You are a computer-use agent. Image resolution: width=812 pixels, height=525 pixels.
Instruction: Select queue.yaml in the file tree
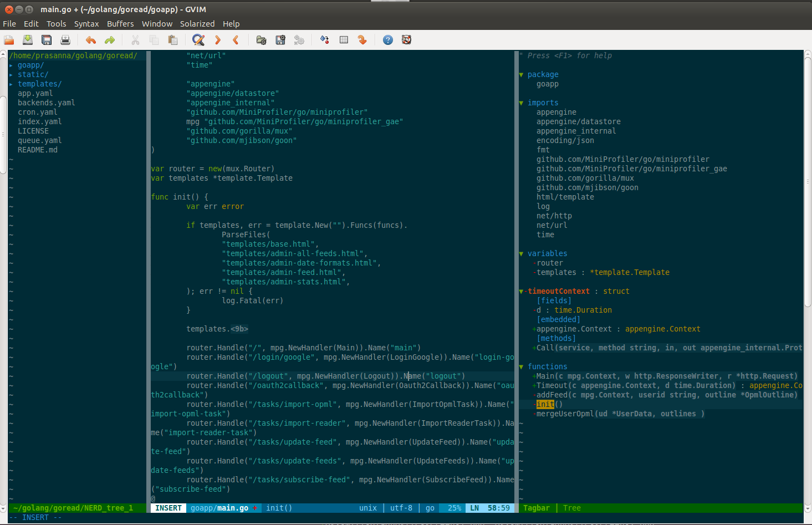[x=40, y=140]
